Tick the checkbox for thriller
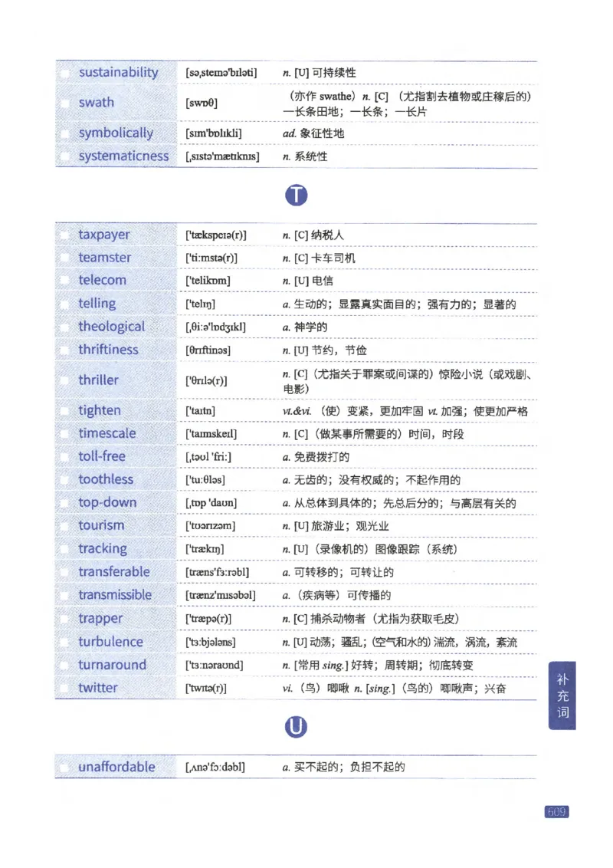 64,380
